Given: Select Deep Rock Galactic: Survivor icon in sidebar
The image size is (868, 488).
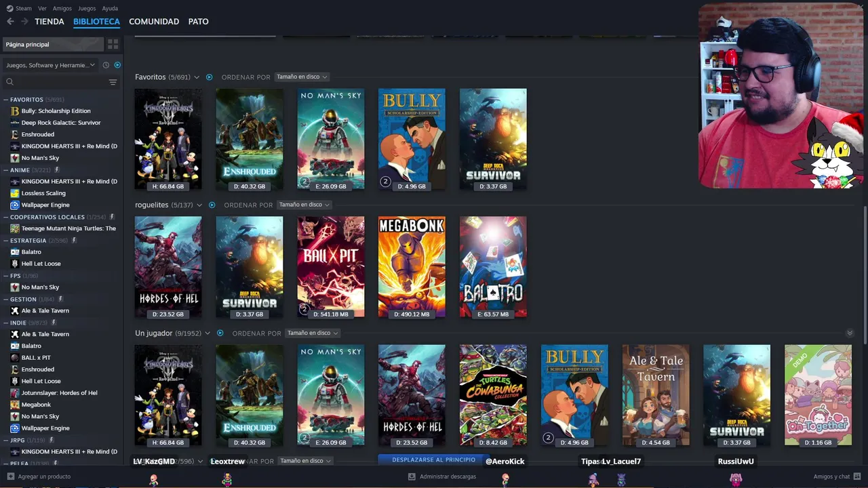Looking at the screenshot, I should [x=15, y=123].
